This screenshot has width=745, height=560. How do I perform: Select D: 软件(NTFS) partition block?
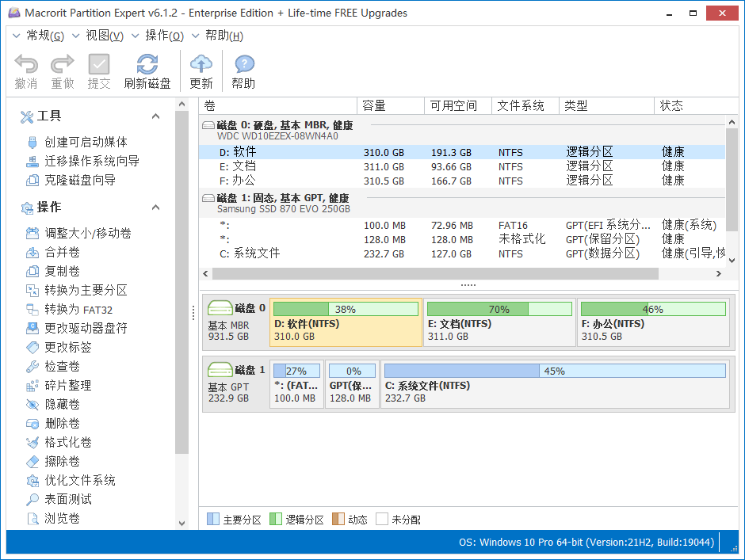pos(346,322)
